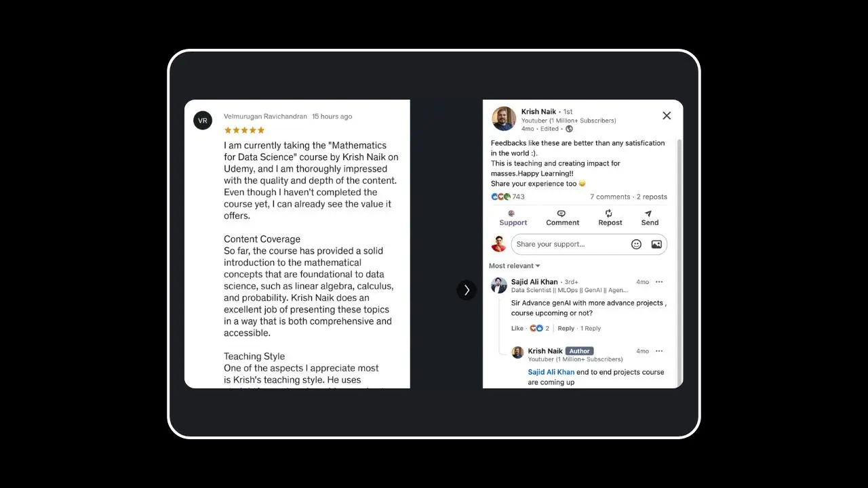Open options menu on Krish Naik's reply
868x488 pixels.
coord(659,351)
